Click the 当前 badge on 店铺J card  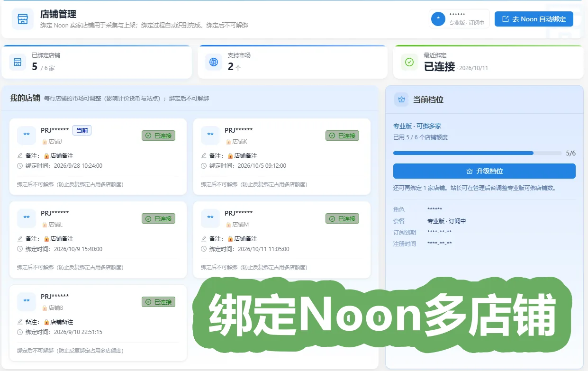[x=82, y=130]
